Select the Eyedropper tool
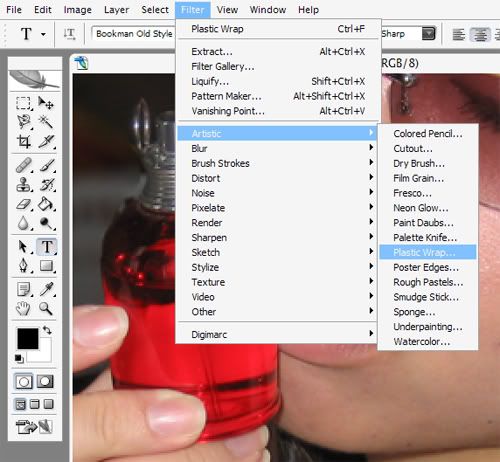 point(46,289)
